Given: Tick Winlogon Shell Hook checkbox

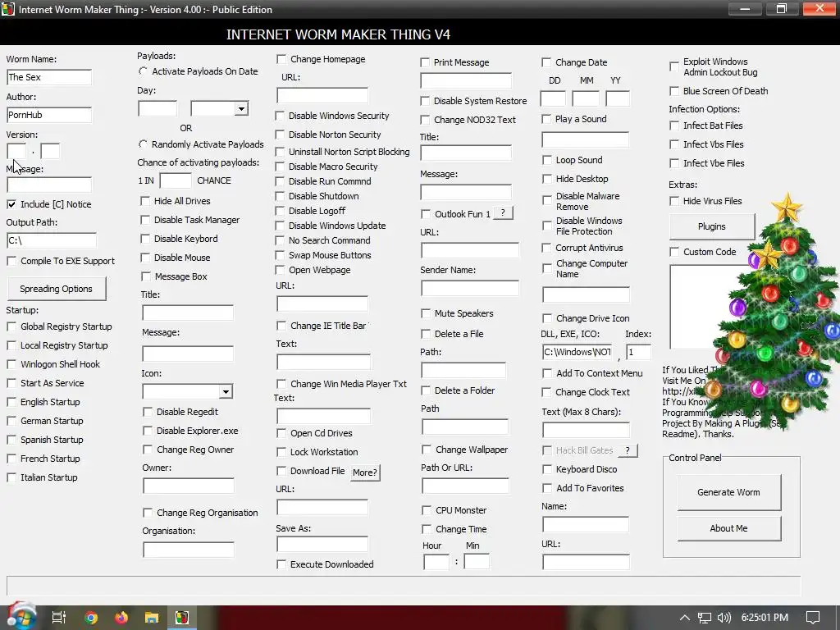Looking at the screenshot, I should click(11, 364).
